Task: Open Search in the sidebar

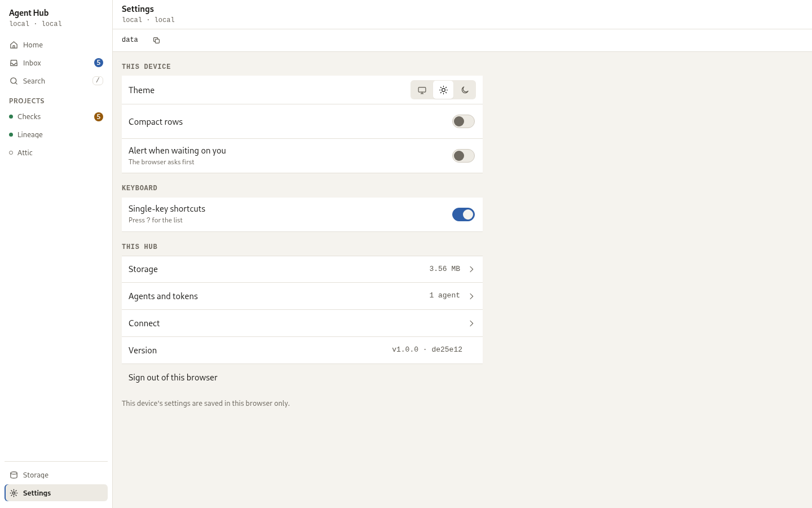Action: coord(56,81)
